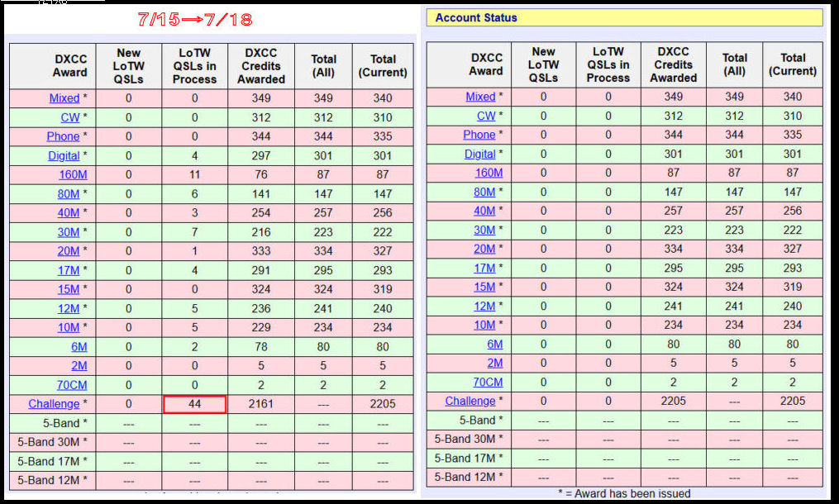The image size is (839, 504).
Task: Open Mixed link under Account Status
Action: pyautogui.click(x=480, y=97)
